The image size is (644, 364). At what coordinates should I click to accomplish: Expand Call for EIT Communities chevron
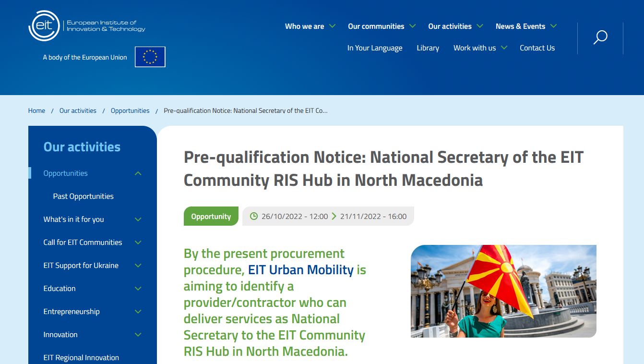(138, 243)
